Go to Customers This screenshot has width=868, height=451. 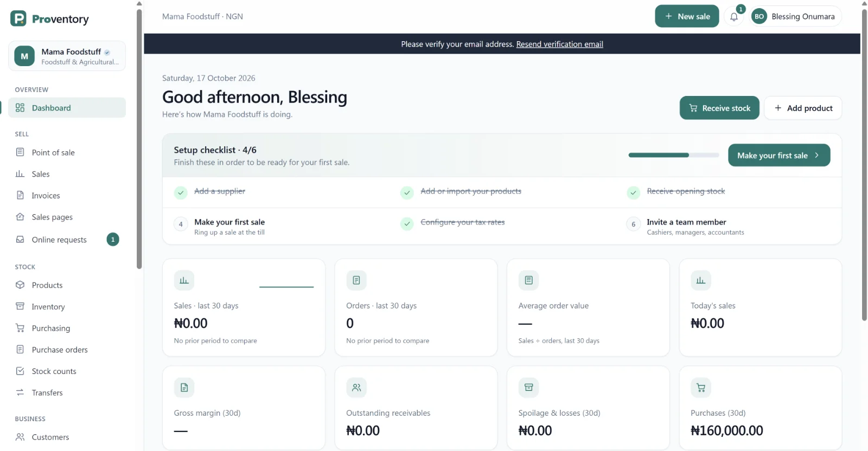tap(67, 437)
